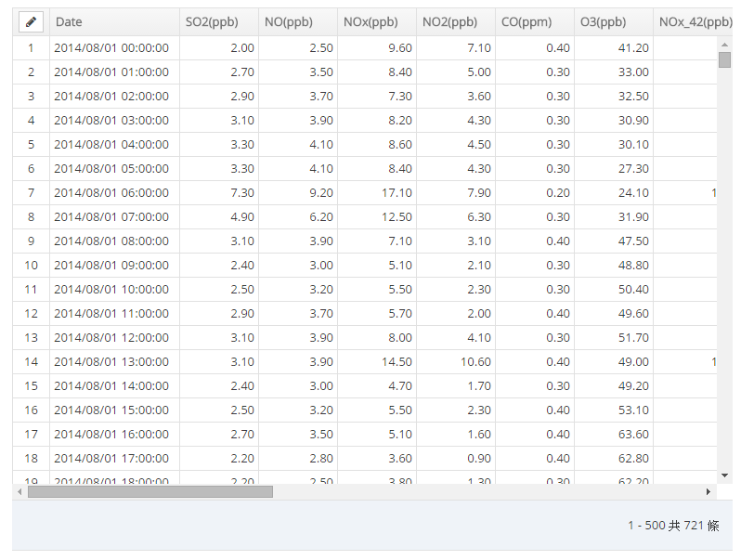Click date cell 2014/08/01 10:00:00
Image resolution: width=741 pixels, height=560 pixels.
[x=114, y=289]
